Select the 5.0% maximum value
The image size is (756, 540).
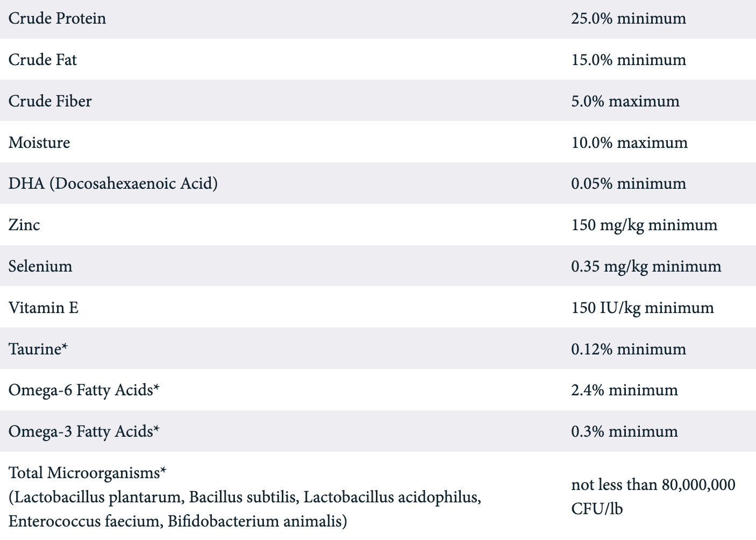pyautogui.click(x=625, y=101)
